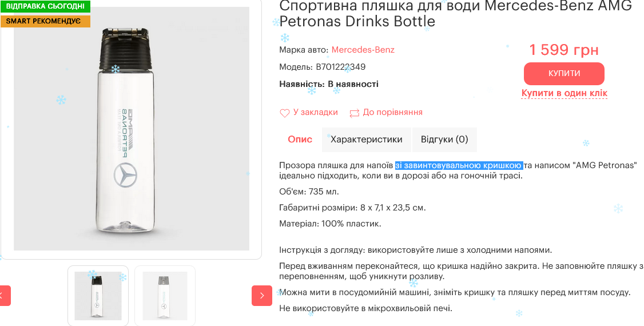Viewport: 644px width, 326px height.
Task: Click the green ВІДПРАВКА СЬОГОДНІ badge
Action: pos(46,7)
